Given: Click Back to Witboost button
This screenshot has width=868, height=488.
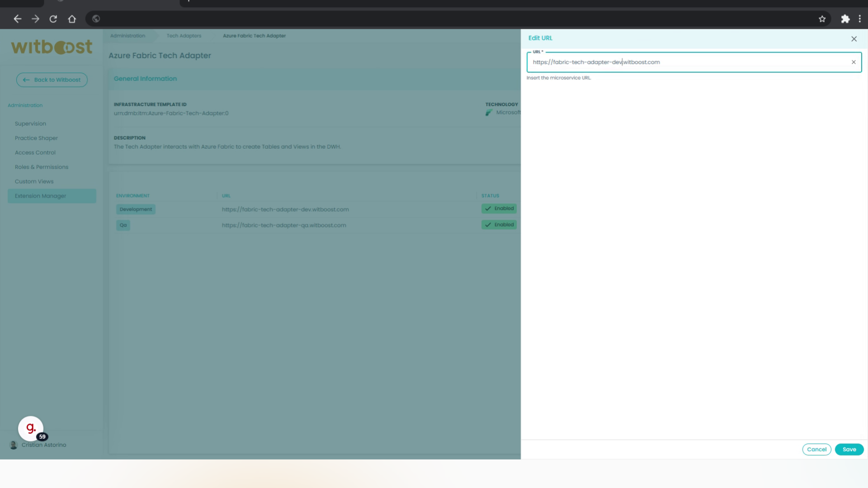Looking at the screenshot, I should pos(52,80).
